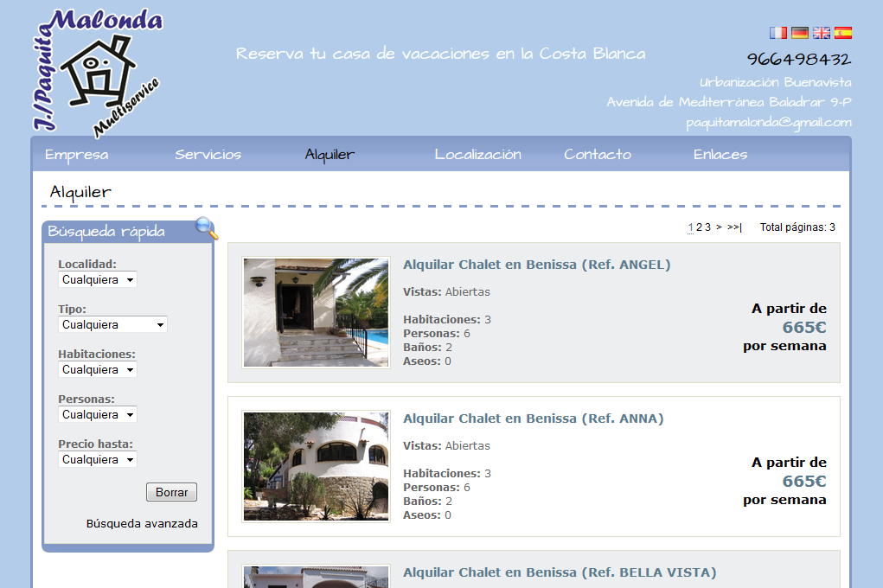Go to results page 1
Screen dimensions: 883x588
click(x=690, y=227)
